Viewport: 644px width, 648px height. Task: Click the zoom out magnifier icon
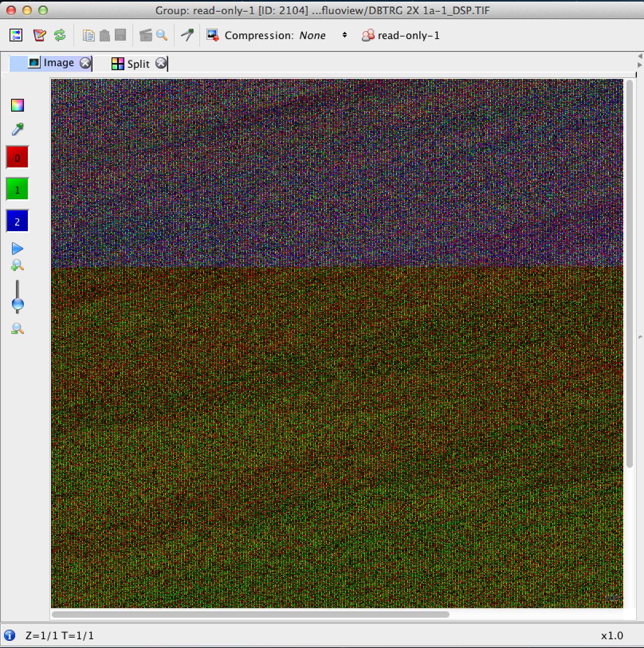tap(18, 329)
